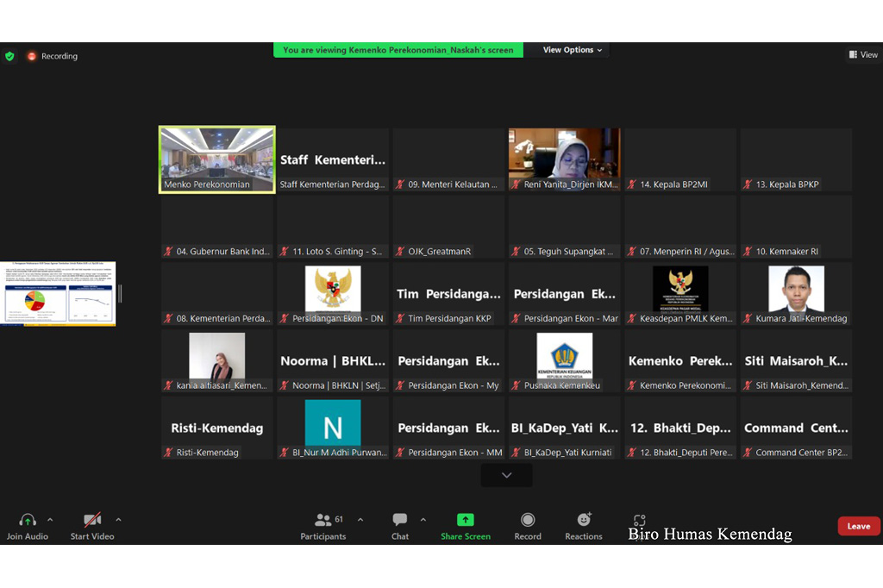Expand the audio options arrow beside Join Audio
Screen dimensions: 883x588
click(50, 520)
